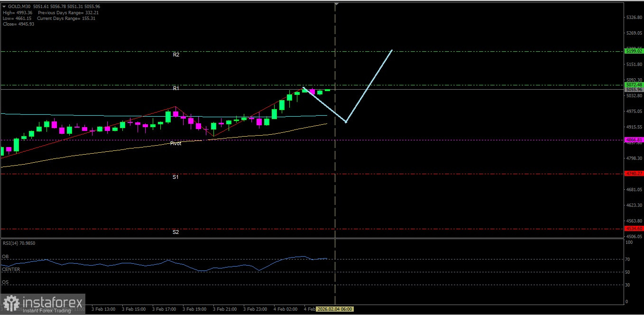Click the OB overbought level label
The width and height of the screenshot is (644, 315).
pyautogui.click(x=5, y=257)
